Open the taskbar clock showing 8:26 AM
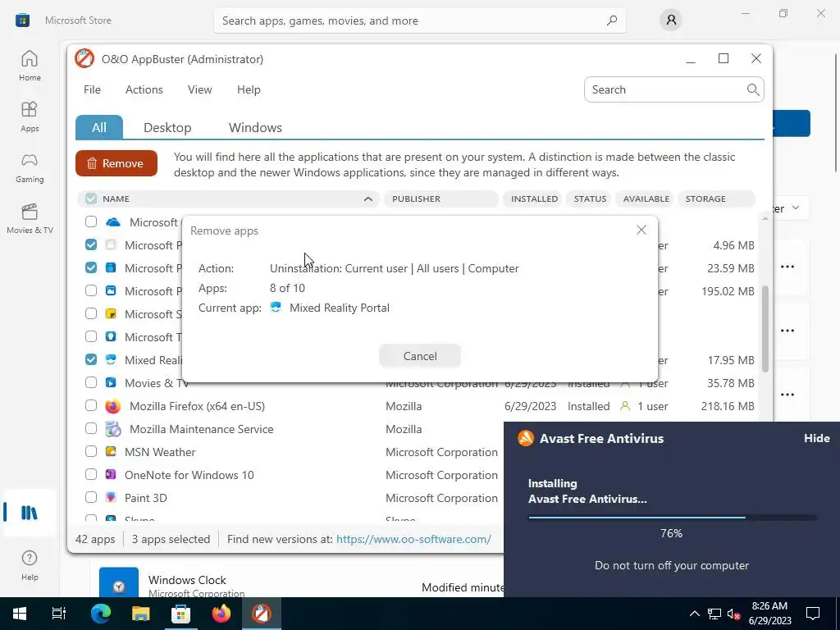The image size is (840, 630). [x=769, y=614]
